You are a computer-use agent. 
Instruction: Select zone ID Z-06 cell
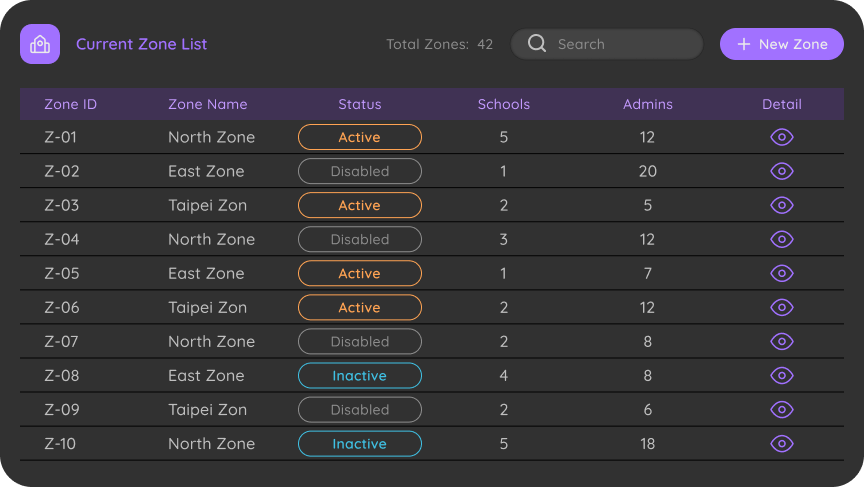click(62, 307)
